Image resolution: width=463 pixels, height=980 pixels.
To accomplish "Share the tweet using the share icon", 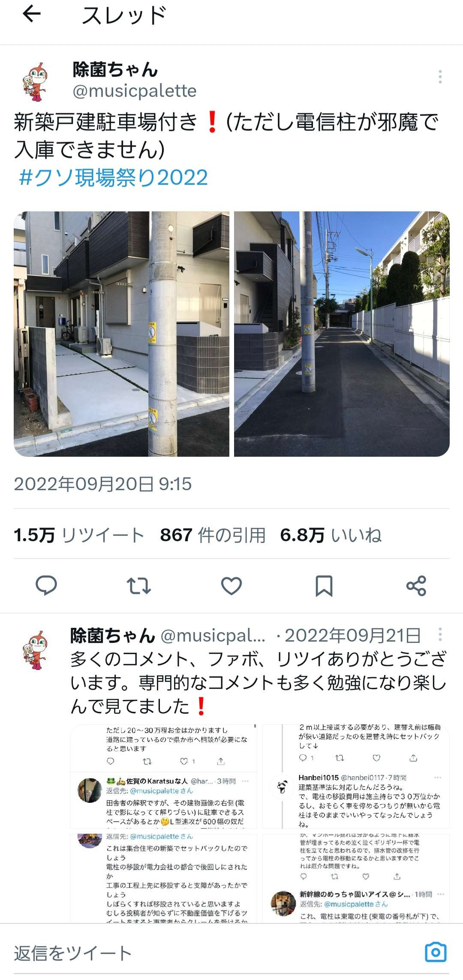I will pyautogui.click(x=416, y=586).
